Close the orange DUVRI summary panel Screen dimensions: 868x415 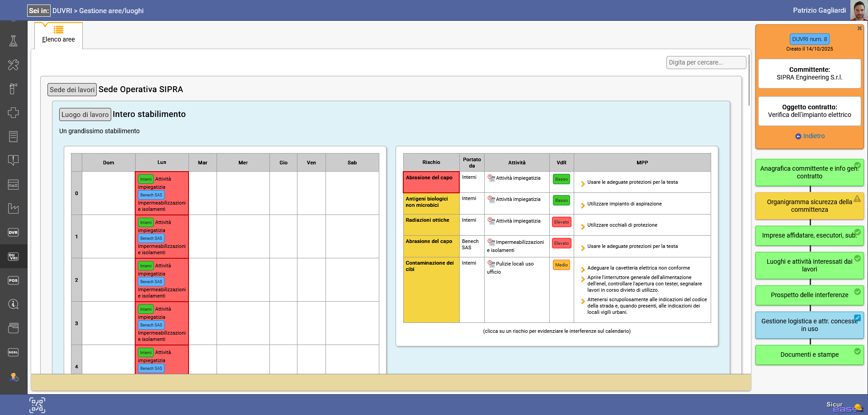[859, 28]
